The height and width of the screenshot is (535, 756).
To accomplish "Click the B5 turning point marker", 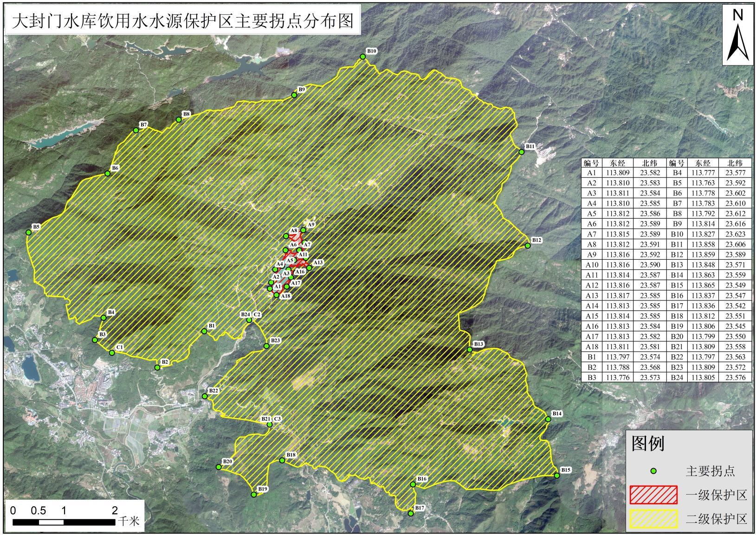I will coord(28,232).
